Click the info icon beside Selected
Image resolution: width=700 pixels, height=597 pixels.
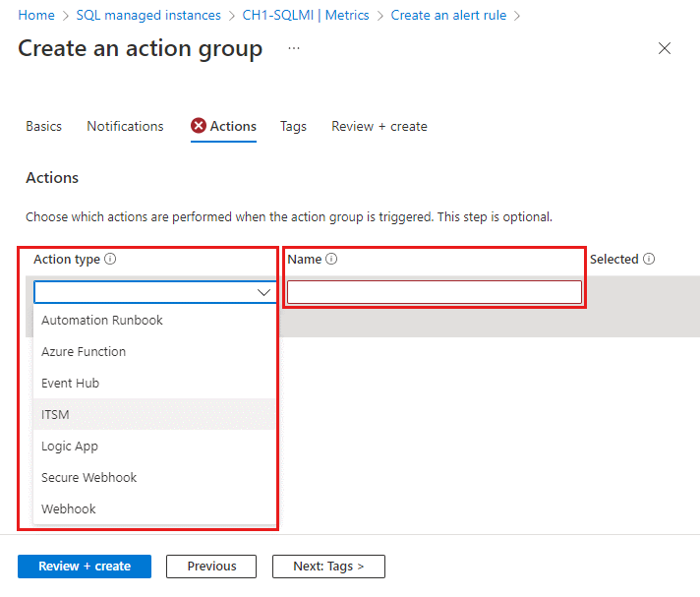pos(649,260)
